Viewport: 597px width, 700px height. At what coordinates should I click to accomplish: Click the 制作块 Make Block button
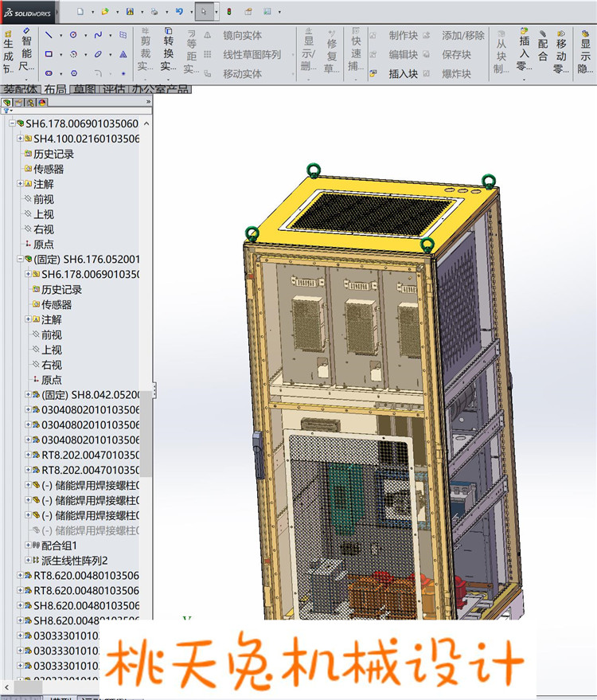(395, 35)
